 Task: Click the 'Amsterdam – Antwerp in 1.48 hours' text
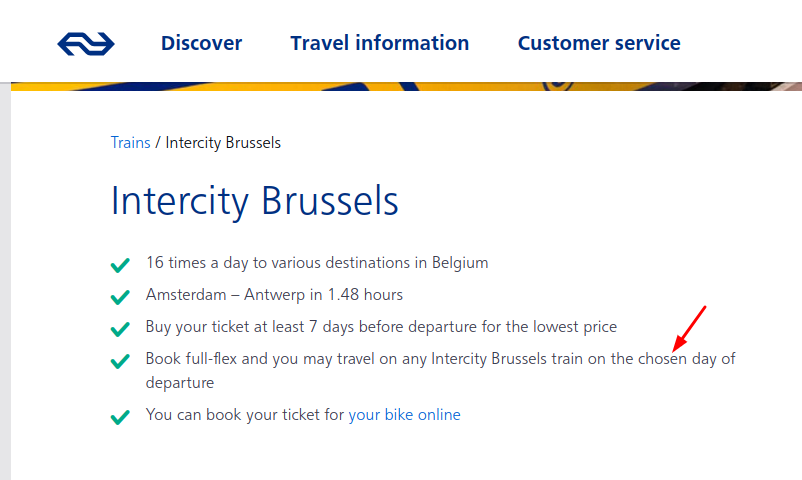click(274, 295)
